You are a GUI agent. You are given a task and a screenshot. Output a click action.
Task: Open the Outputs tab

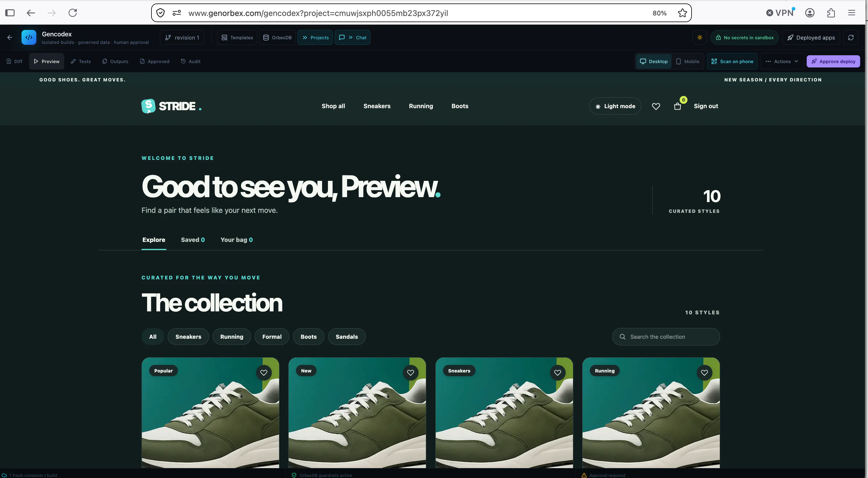pos(115,61)
